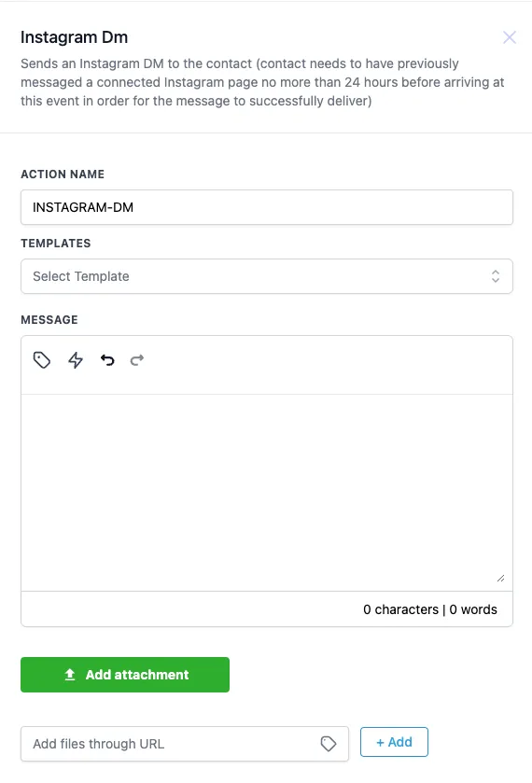Focus the Action Name input field
This screenshot has width=532, height=783.
pos(267,207)
